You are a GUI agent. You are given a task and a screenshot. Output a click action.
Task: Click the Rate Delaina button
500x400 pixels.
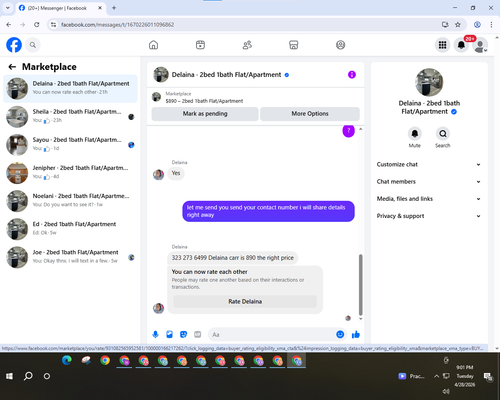click(245, 301)
